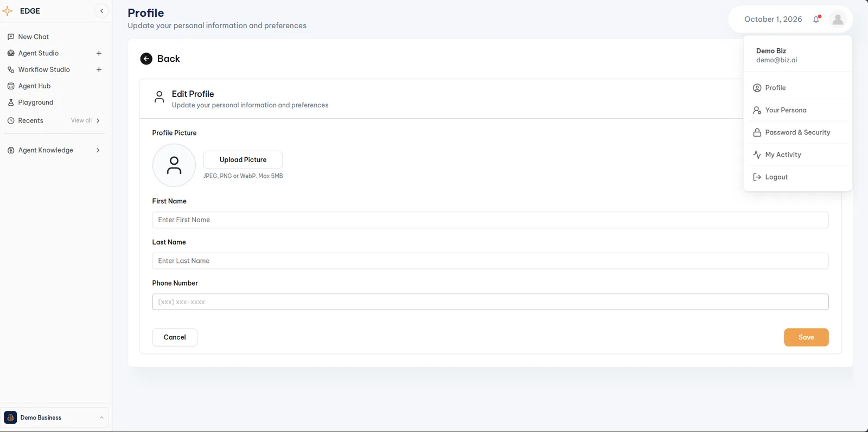Click the EDGE logo icon
Image resolution: width=868 pixels, height=432 pixels.
(8, 11)
